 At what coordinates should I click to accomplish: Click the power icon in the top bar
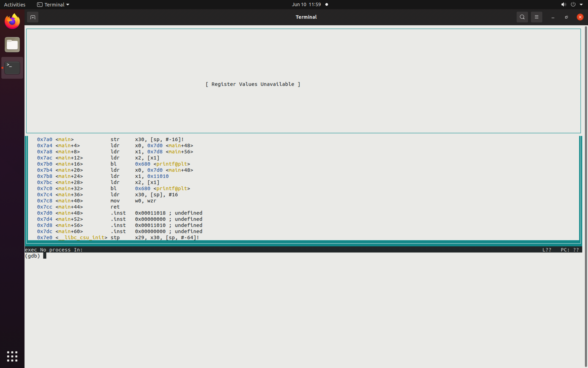click(573, 4)
